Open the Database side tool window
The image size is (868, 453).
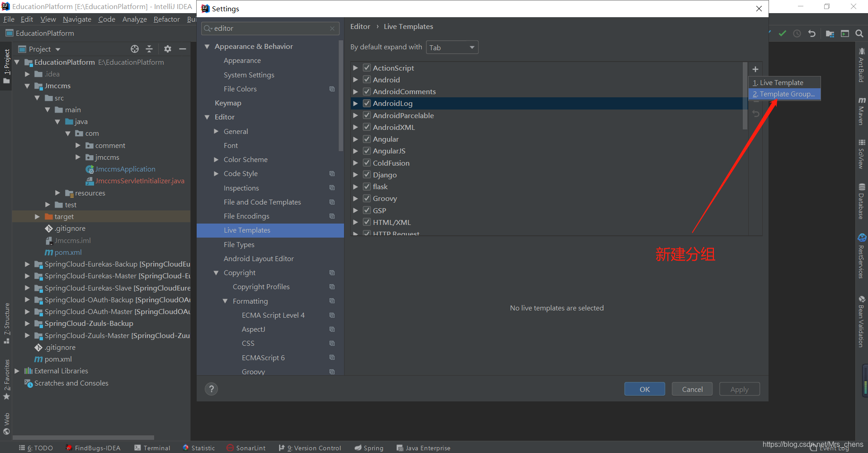[x=862, y=201]
